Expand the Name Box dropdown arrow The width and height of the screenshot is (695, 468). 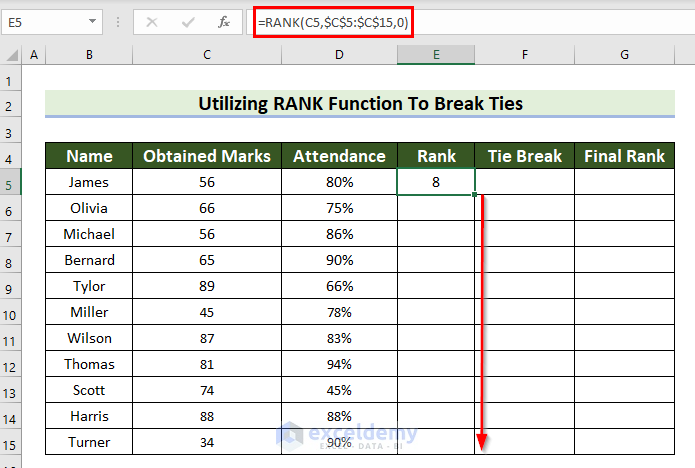(92, 21)
